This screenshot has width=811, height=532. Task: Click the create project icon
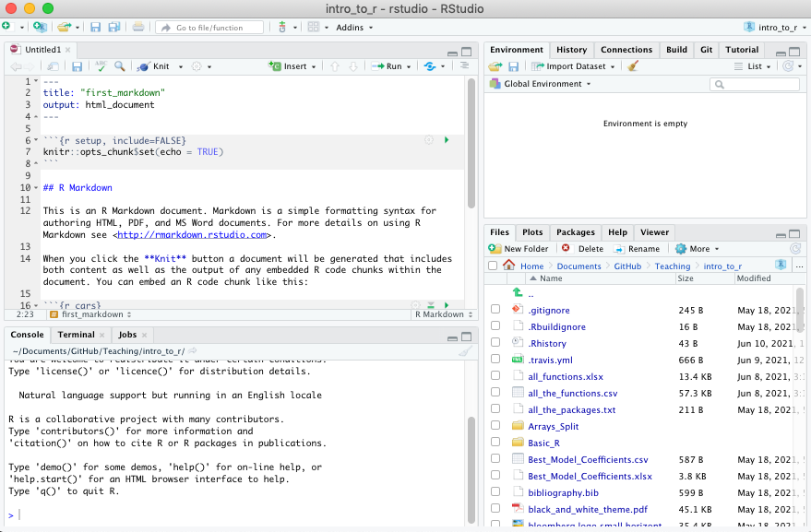[40, 27]
